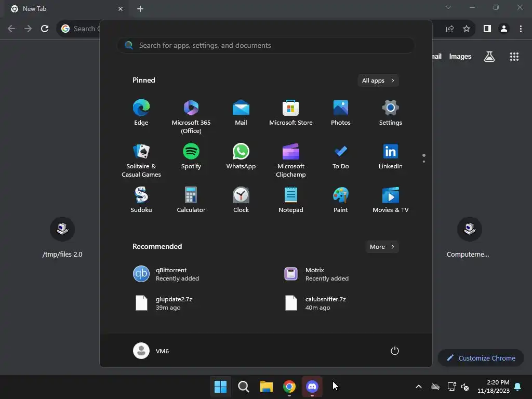Click the Power button in Start menu
Image resolution: width=532 pixels, height=399 pixels.
tap(395, 351)
